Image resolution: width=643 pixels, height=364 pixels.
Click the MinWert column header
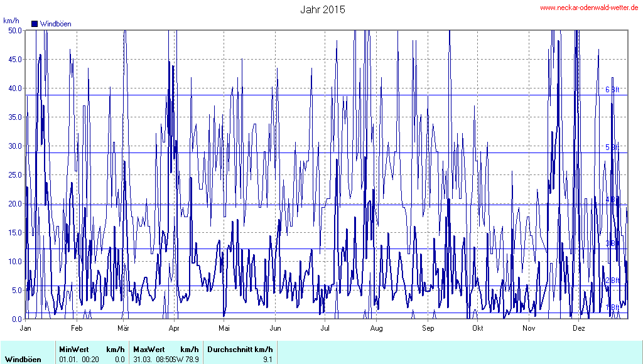(x=73, y=349)
